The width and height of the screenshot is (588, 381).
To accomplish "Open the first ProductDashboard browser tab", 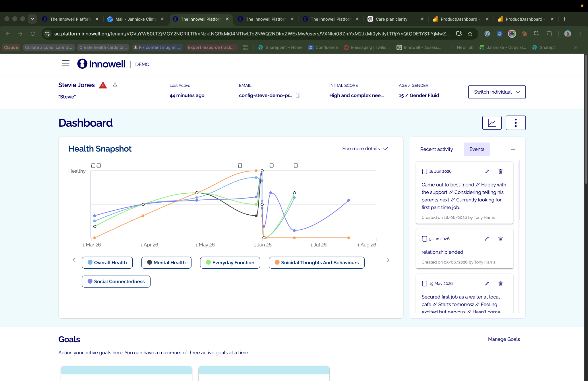I will 460,19.
